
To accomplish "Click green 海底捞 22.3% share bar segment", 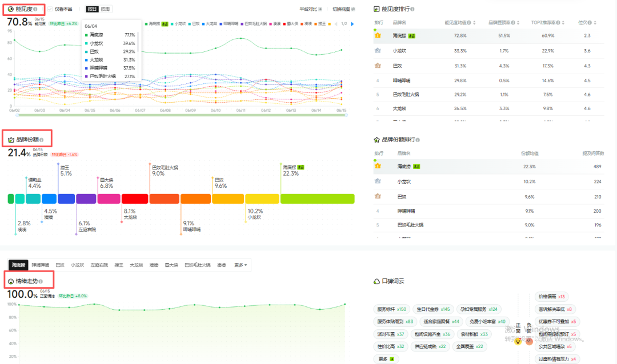I will [x=317, y=199].
